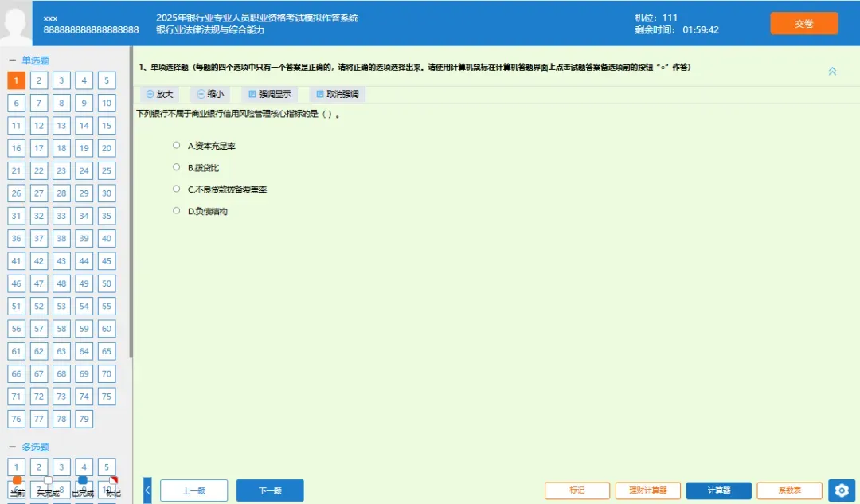Choose option D 负债结构

pos(176,210)
